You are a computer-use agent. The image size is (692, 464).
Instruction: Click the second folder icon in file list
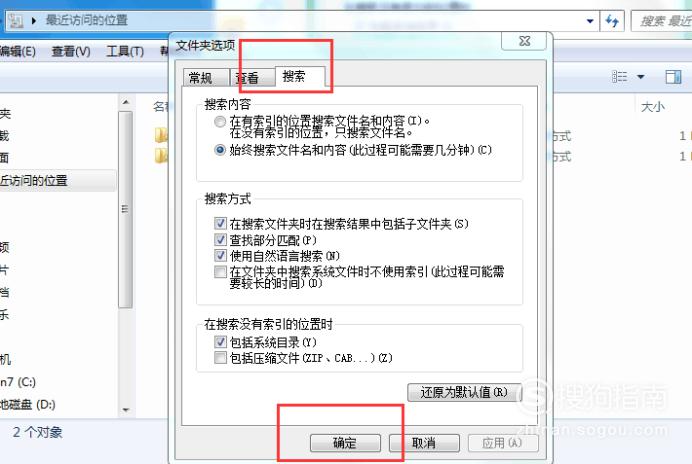(x=162, y=156)
